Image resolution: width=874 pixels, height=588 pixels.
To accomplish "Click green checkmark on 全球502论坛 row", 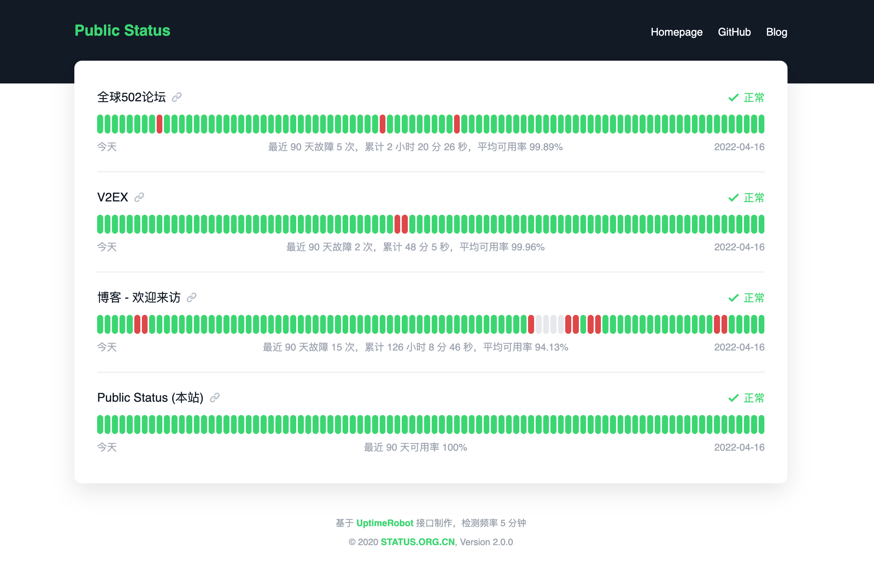I will (x=733, y=98).
